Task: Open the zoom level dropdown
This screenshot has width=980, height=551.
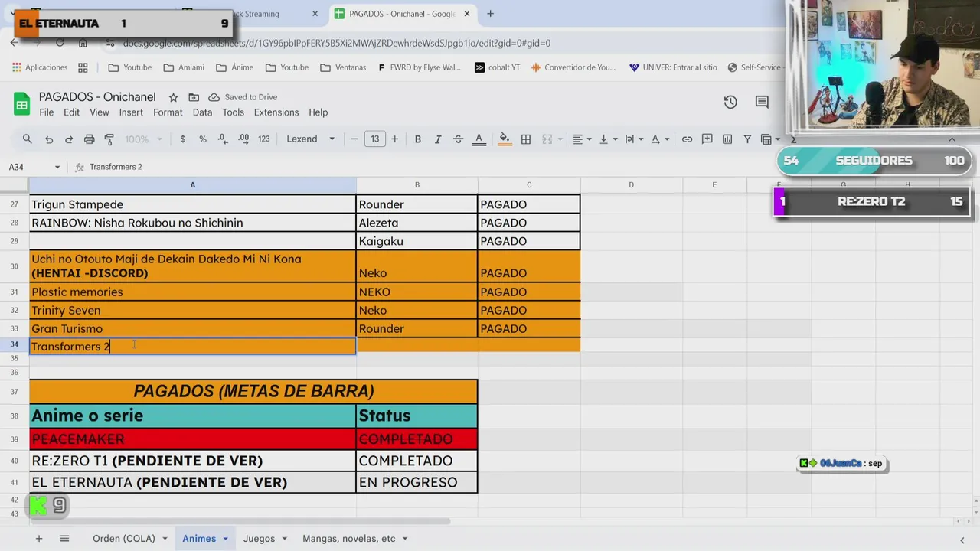Action: point(144,139)
